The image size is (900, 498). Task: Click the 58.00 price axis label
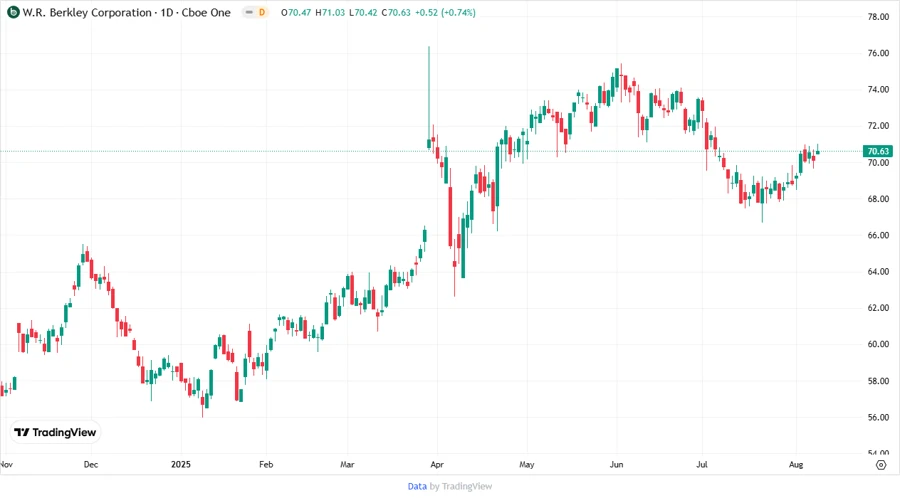pos(878,381)
